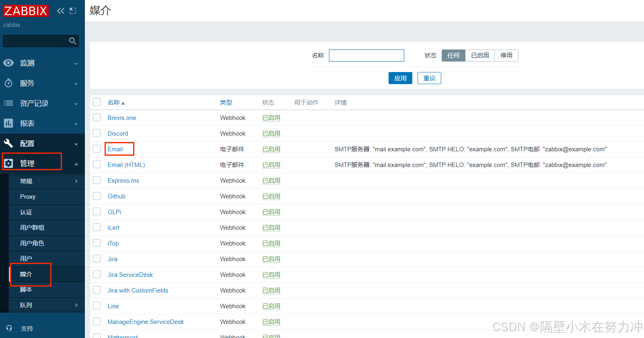The image size is (644, 338).
Task: Filter status by 任何
Action: (453, 56)
